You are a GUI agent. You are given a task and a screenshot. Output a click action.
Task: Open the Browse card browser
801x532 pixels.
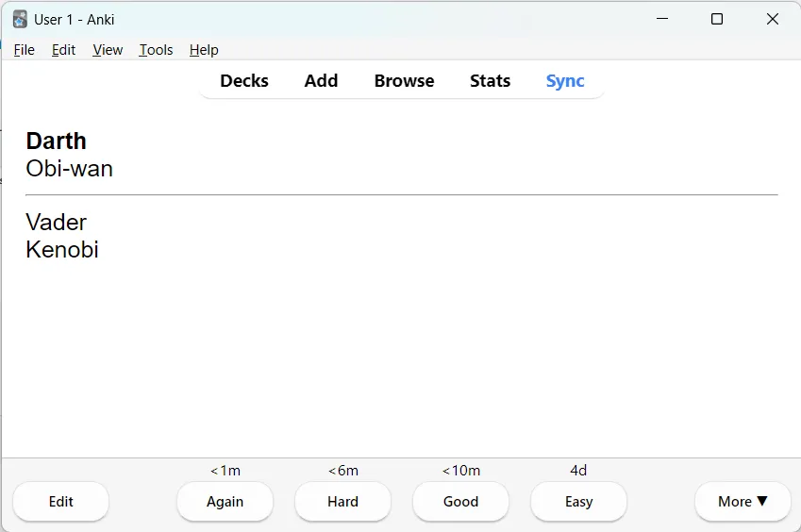pos(404,81)
